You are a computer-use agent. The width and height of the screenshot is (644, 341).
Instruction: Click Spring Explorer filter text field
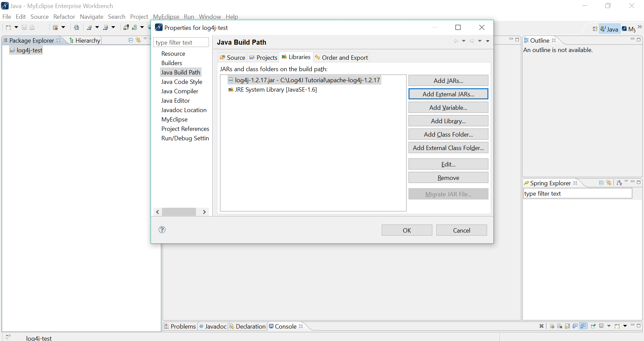pyautogui.click(x=578, y=193)
